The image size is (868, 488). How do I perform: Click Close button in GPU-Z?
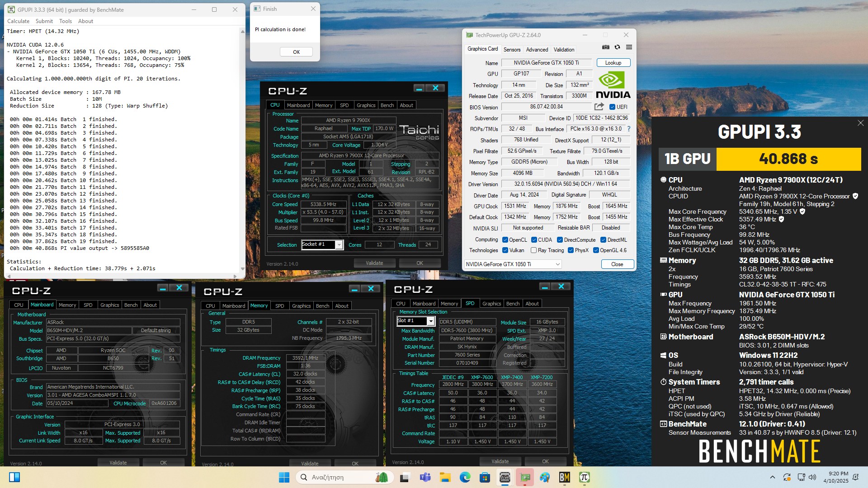(x=617, y=264)
